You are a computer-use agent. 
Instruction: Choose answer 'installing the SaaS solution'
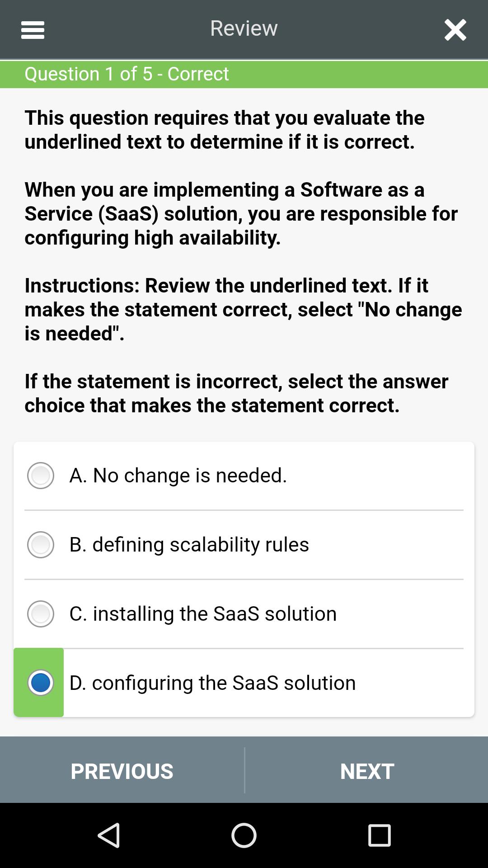[x=203, y=614]
